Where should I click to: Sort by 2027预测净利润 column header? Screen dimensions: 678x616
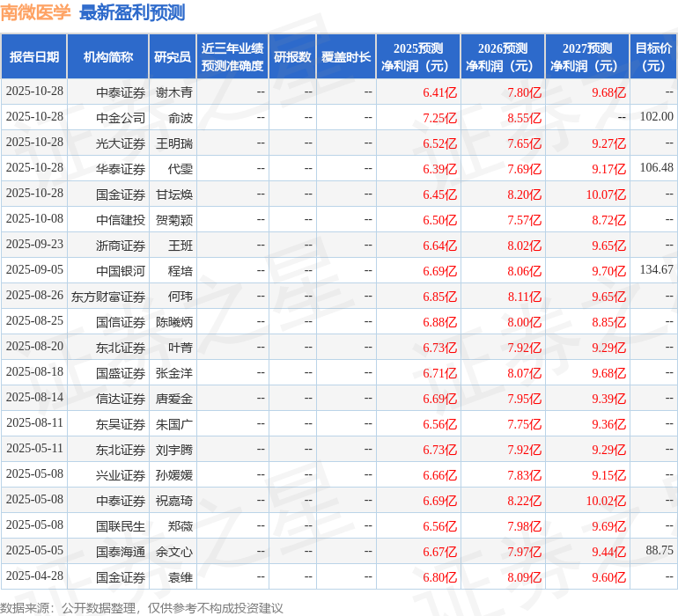[587, 57]
